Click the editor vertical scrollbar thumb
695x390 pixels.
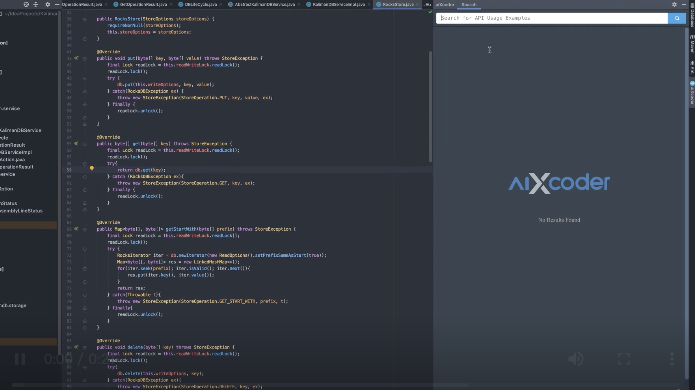tap(430, 106)
